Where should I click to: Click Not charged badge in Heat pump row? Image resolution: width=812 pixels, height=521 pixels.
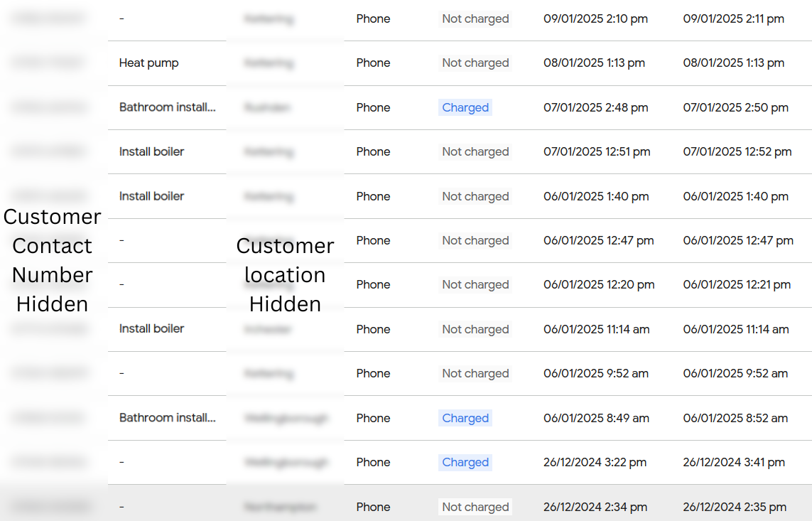click(475, 63)
